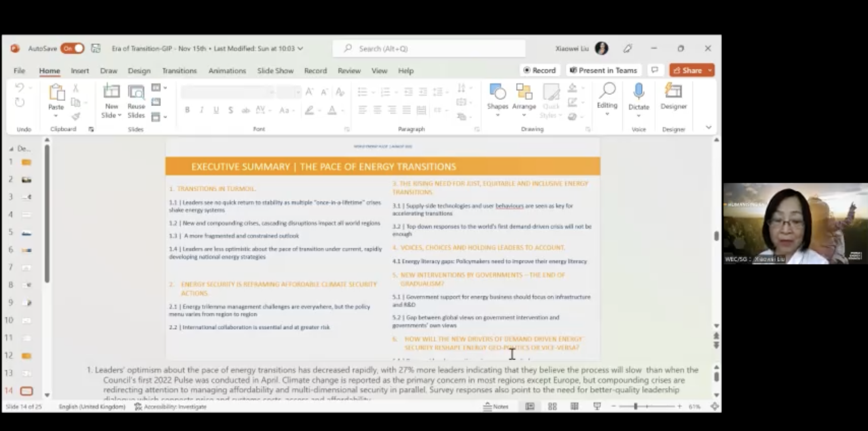Viewport: 868px width, 431px height.
Task: Open the Transitions ribbon tab
Action: click(179, 71)
